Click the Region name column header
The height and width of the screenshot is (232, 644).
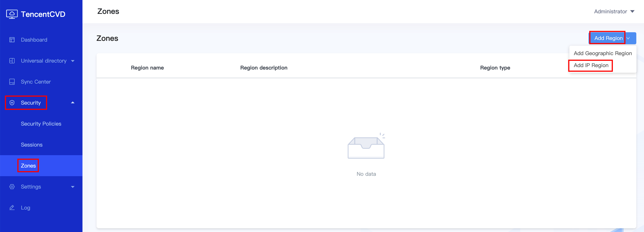[147, 68]
